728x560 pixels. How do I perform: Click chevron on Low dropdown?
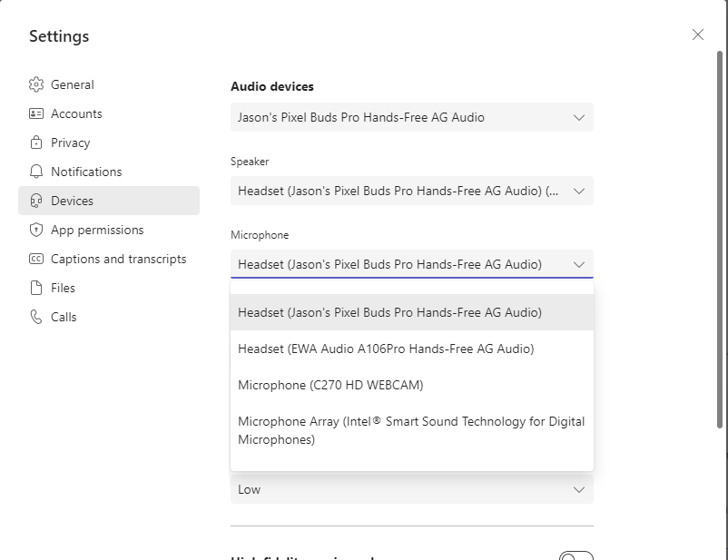tap(579, 490)
